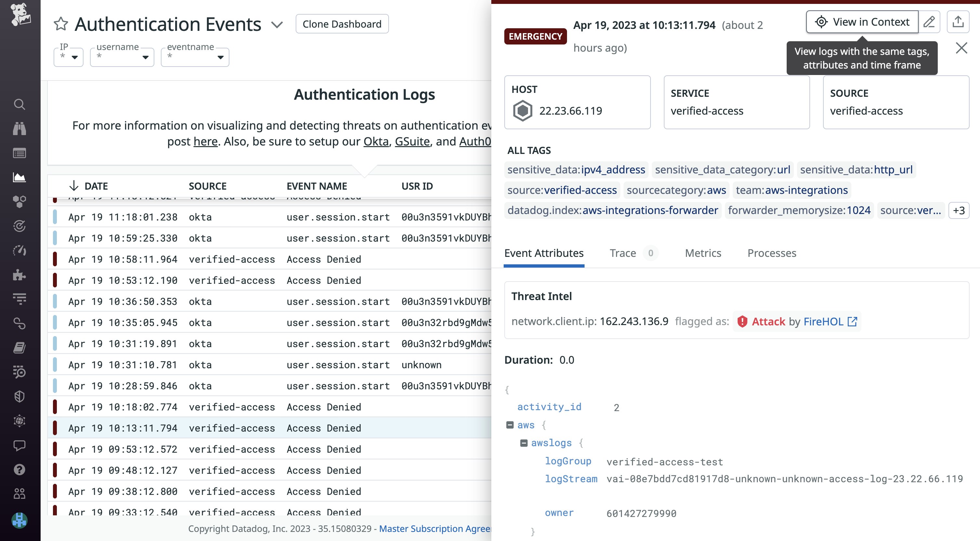The image size is (980, 541).
Task: Open the Dashboards chart icon in sidebar
Action: [19, 177]
